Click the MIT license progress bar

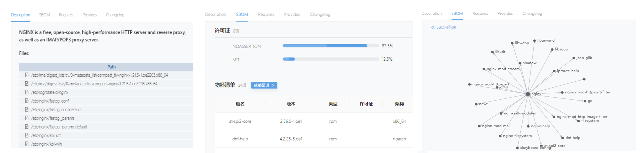[x=331, y=59]
